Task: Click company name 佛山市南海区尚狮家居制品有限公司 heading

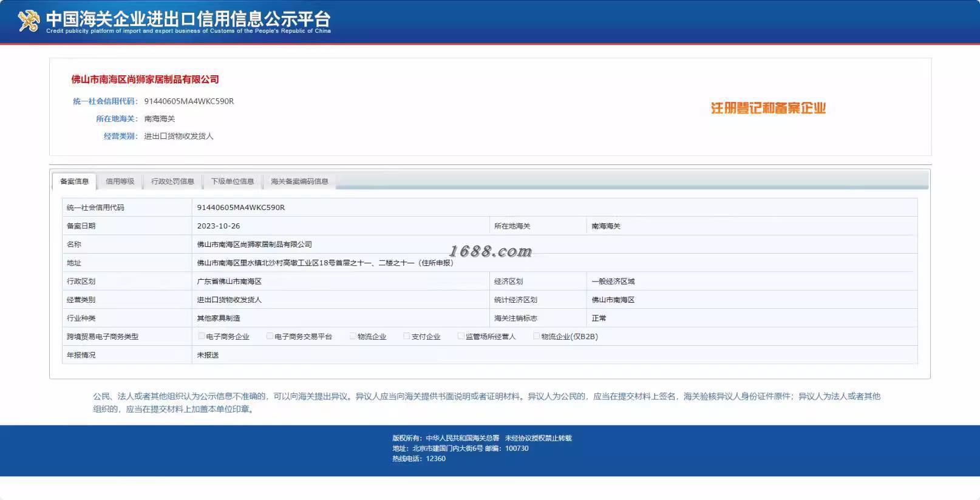Action: 145,79
